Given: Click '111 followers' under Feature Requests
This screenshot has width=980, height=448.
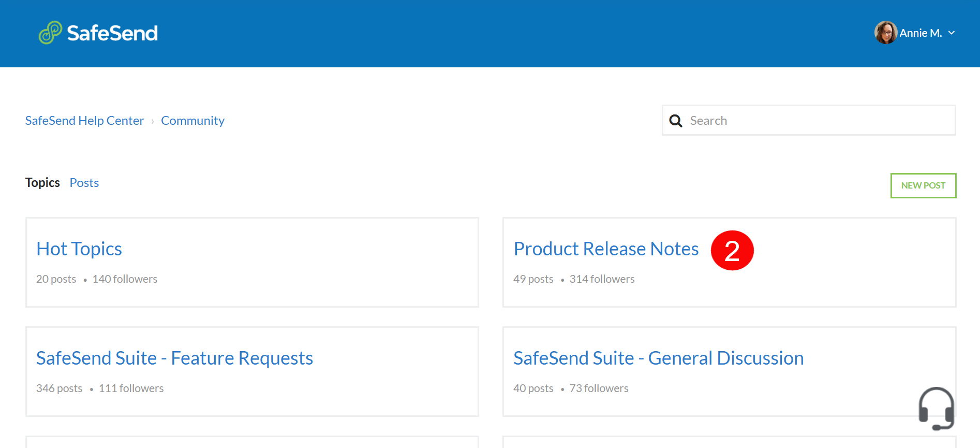Looking at the screenshot, I should 131,388.
